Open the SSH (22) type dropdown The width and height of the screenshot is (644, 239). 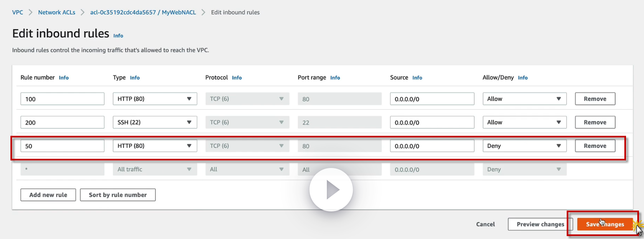tap(155, 122)
